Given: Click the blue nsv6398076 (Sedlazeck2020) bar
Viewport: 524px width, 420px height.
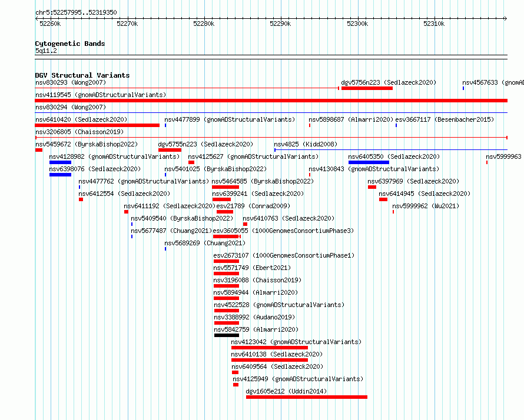Looking at the screenshot, I should coord(60,175).
